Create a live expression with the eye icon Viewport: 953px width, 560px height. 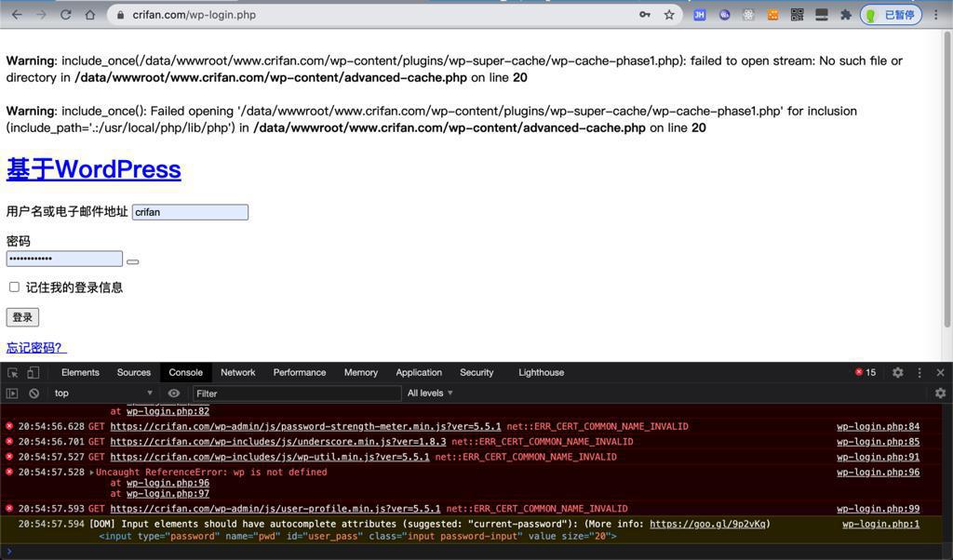click(174, 393)
